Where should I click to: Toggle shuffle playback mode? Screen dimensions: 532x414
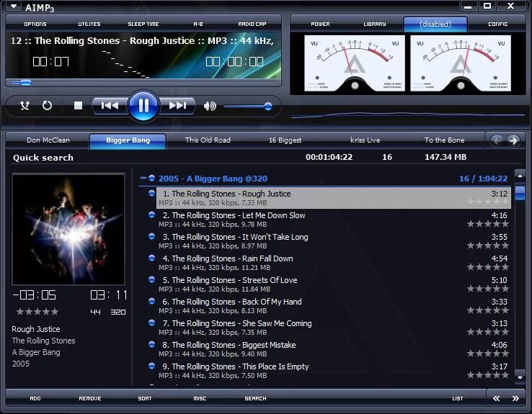point(25,106)
